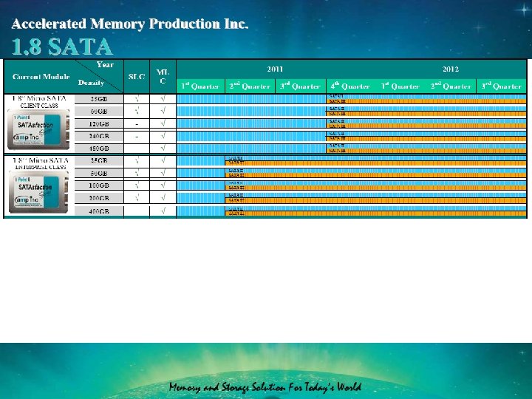
Task: Click '3rd Quarter' under 2012
Action: pyautogui.click(x=502, y=86)
